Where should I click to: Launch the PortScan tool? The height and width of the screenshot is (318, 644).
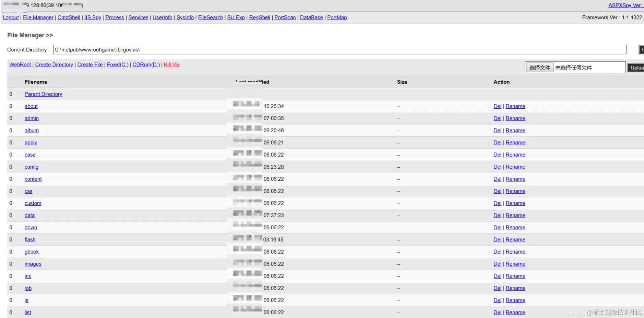coord(285,17)
